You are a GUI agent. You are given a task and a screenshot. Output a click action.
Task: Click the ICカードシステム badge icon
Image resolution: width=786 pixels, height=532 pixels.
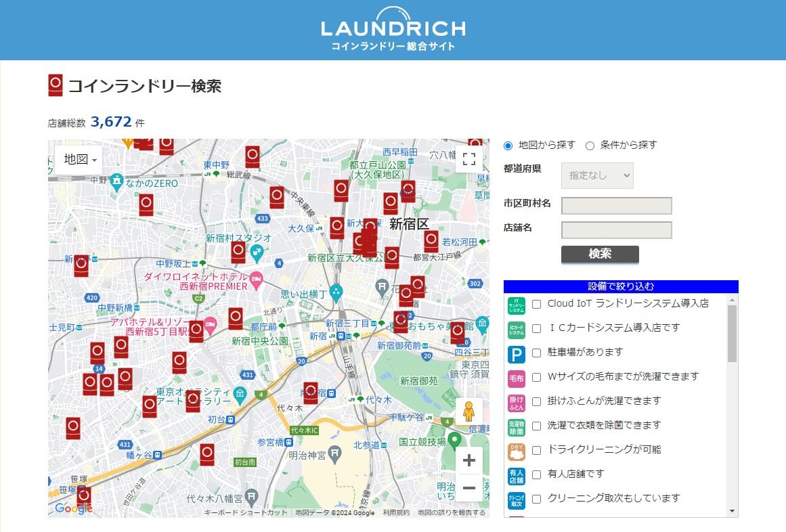pyautogui.click(x=517, y=328)
